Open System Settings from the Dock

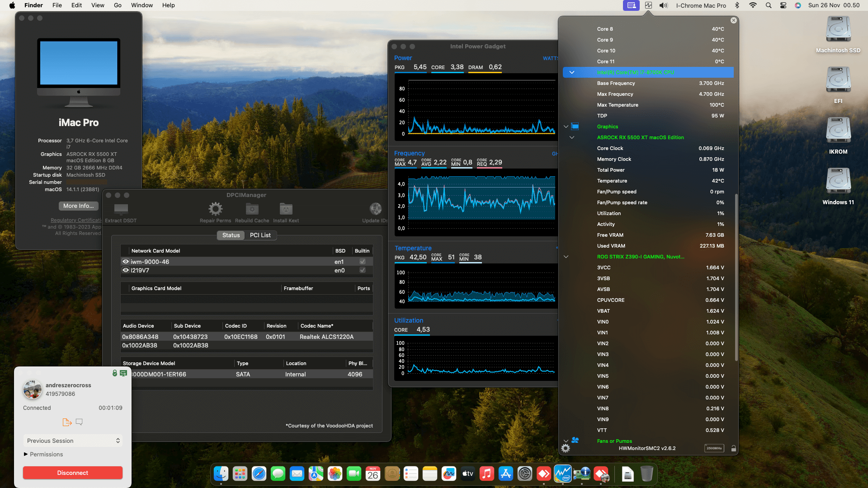coord(525,474)
